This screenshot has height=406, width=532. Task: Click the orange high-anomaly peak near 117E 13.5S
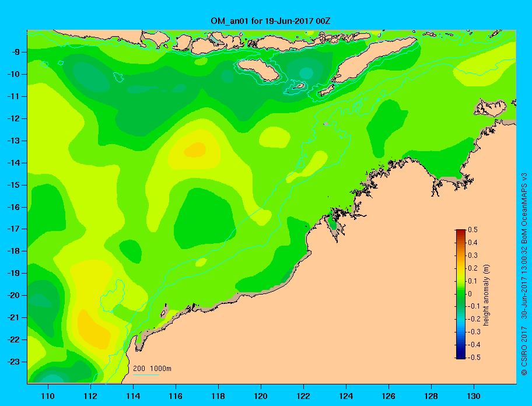tap(195, 150)
